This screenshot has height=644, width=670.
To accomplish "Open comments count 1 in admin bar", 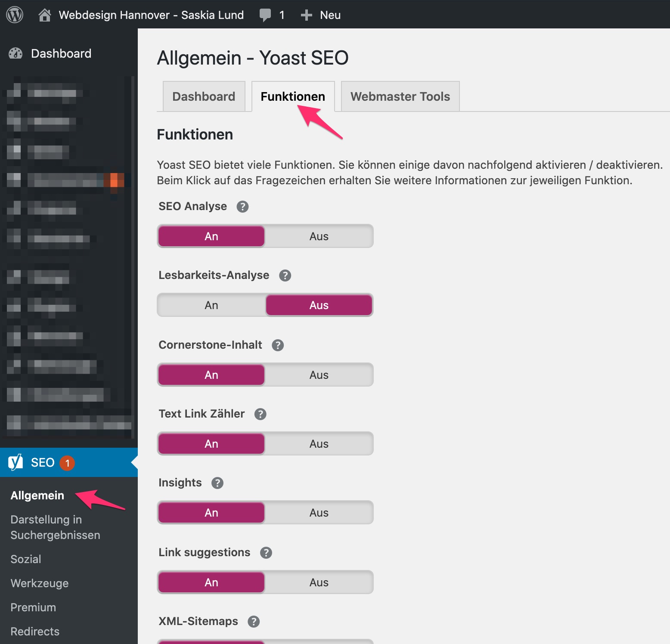I will [x=282, y=15].
